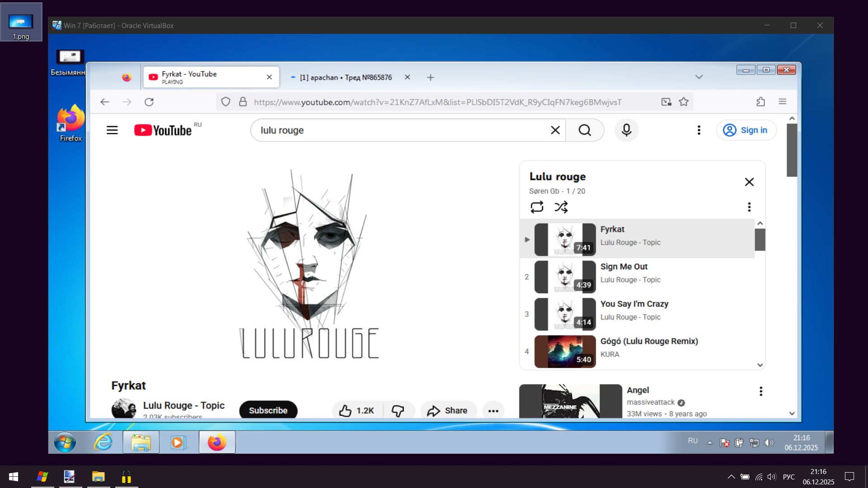The image size is (868, 488).
Task: Open the YouTube hamburger guide menu
Action: pos(112,130)
